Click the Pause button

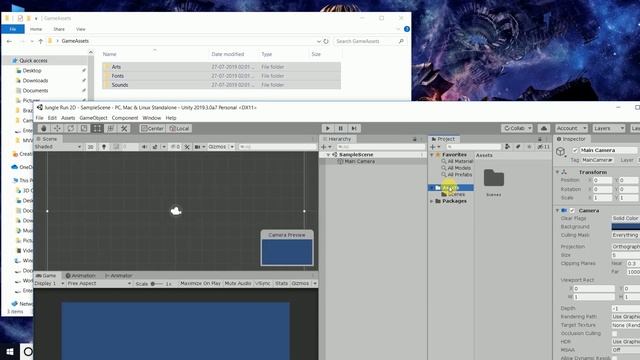click(x=341, y=128)
